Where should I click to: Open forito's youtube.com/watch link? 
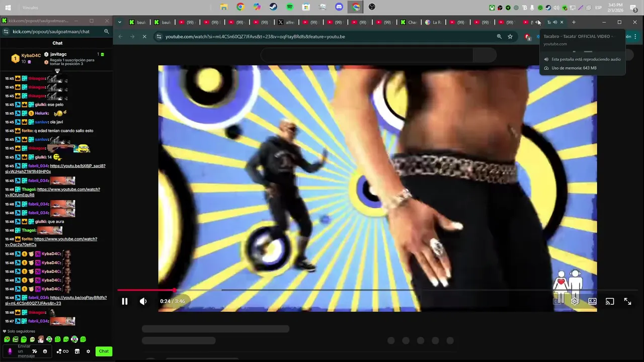pos(51,242)
